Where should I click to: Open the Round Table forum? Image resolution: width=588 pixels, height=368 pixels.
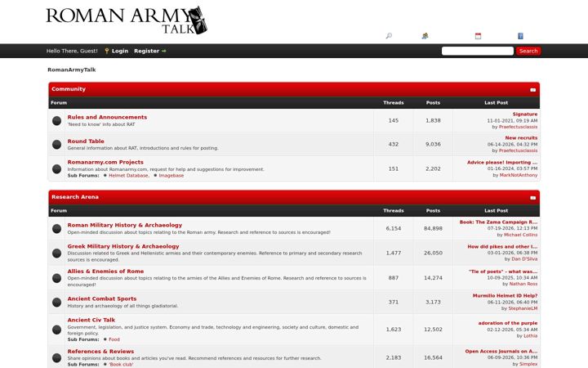point(86,141)
